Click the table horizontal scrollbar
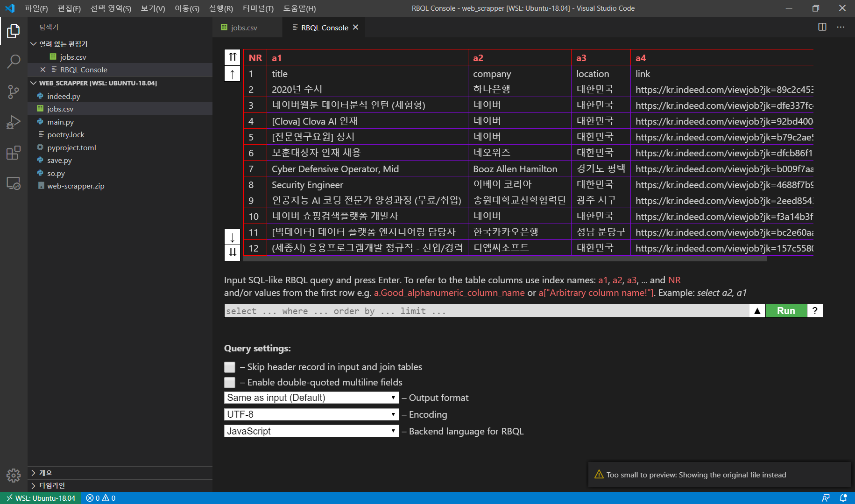 (505, 259)
